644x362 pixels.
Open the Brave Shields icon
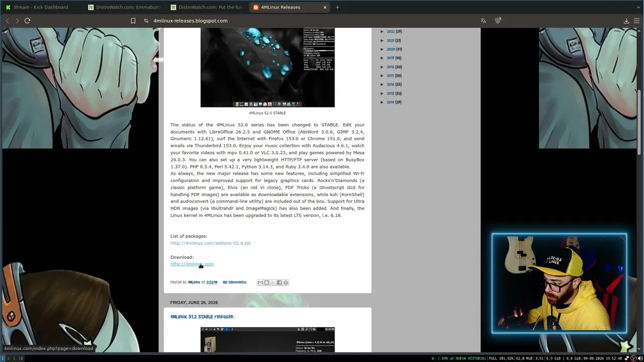tap(498, 21)
